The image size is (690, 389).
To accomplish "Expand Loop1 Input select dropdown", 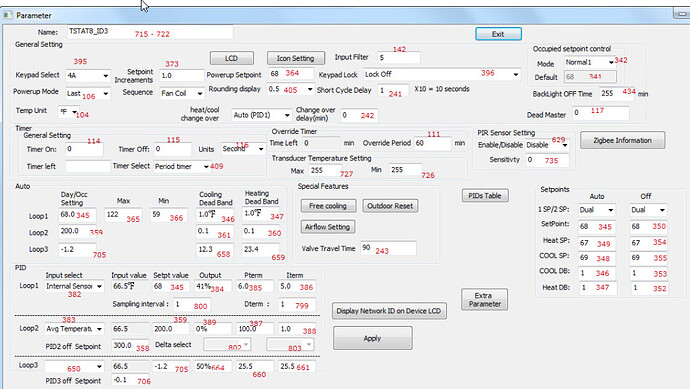I will [74, 286].
